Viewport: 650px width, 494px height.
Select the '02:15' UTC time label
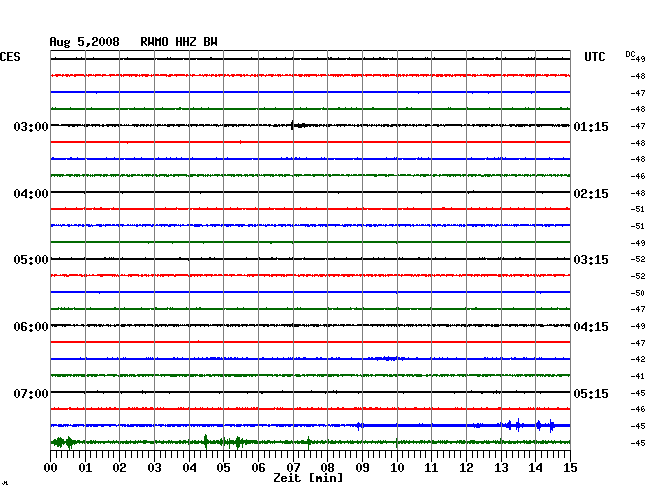591,194
